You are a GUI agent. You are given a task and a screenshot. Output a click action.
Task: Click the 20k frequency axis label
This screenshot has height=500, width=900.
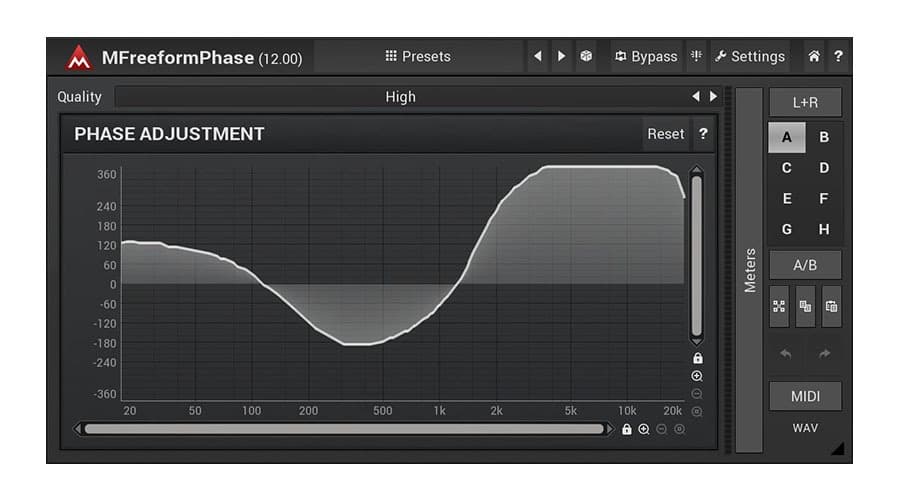pyautogui.click(x=673, y=411)
